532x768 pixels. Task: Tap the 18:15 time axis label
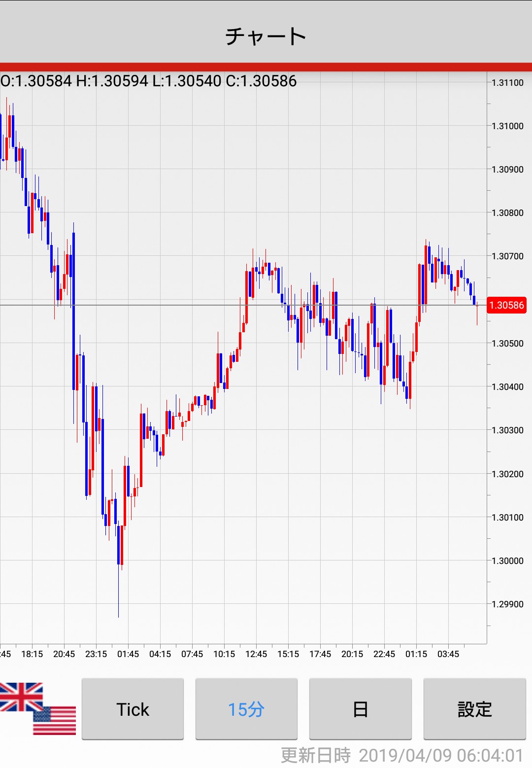(x=32, y=654)
